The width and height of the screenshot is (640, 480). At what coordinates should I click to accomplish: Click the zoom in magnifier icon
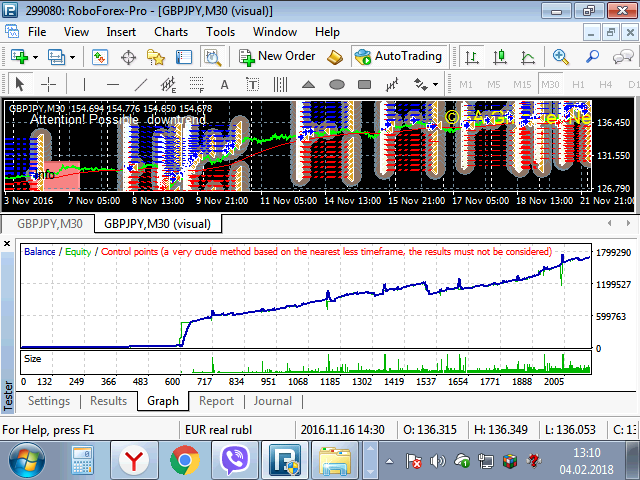[561, 57]
